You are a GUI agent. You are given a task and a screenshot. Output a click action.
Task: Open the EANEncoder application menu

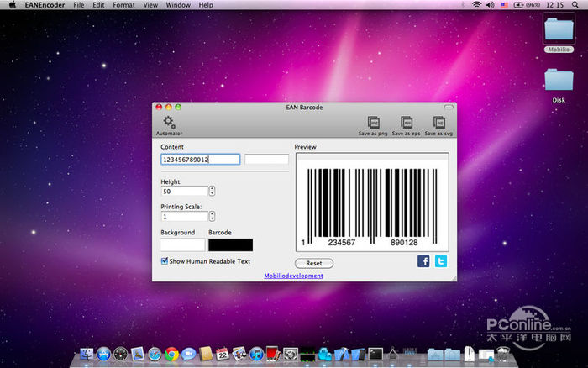46,5
